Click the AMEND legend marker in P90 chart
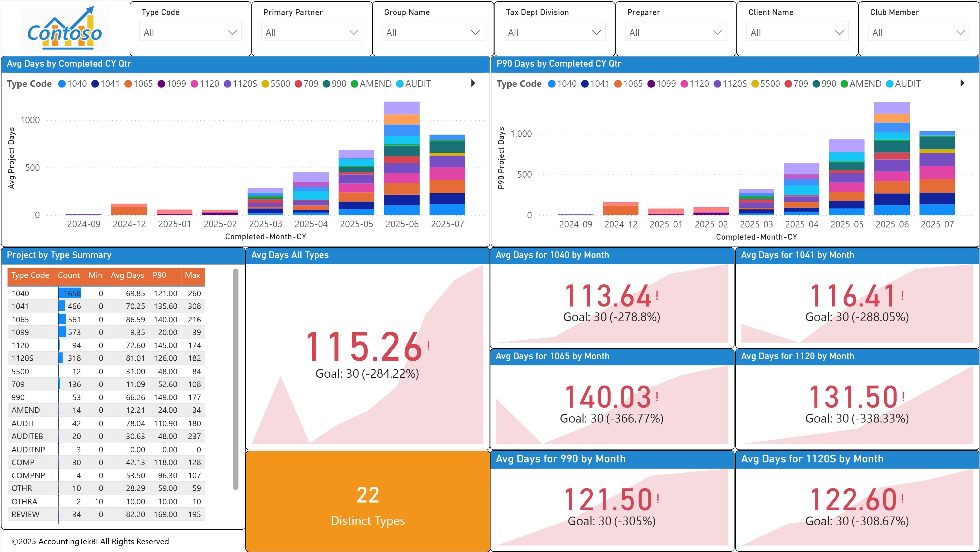Screen dimensions: 980x552 point(845,83)
